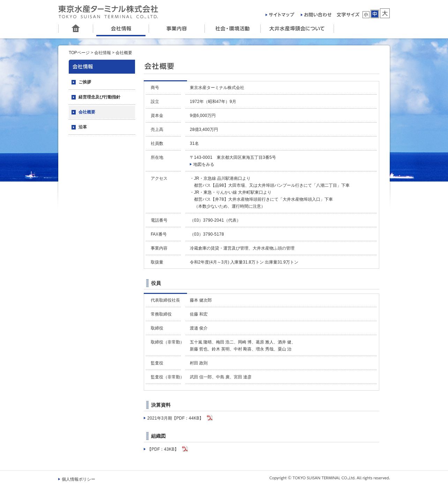Open the サイトマップ link
448x488 pixels.
(280, 15)
